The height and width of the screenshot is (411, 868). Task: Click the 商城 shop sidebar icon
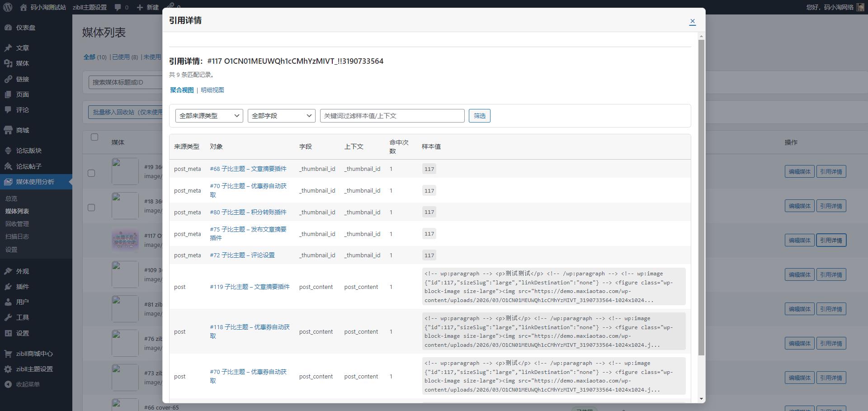coord(8,130)
